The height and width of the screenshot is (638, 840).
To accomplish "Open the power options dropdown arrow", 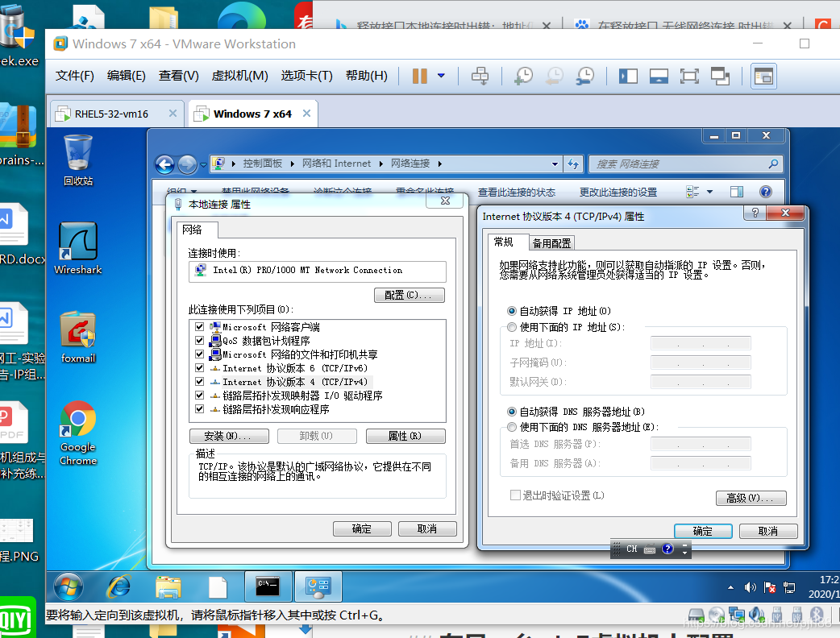I will [441, 76].
